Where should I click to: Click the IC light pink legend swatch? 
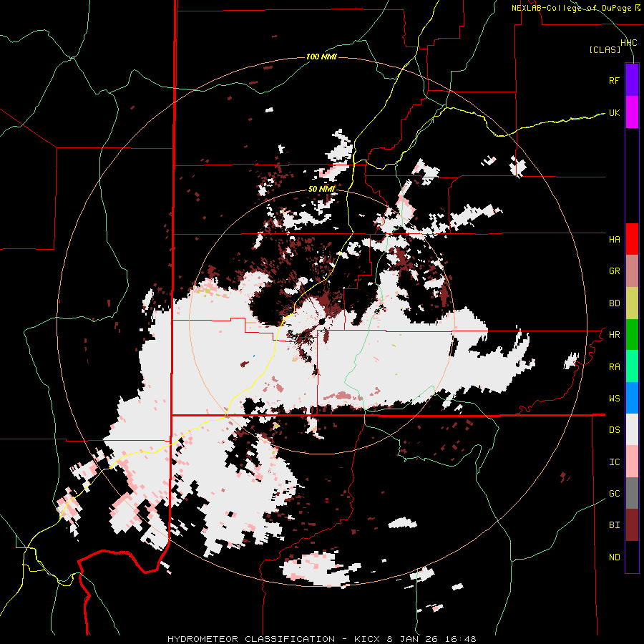tap(632, 462)
